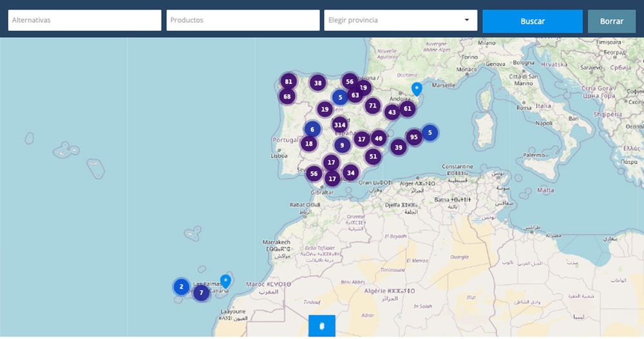Click the blue 6 cluster marker
The height and width of the screenshot is (339, 644).
tap(312, 130)
